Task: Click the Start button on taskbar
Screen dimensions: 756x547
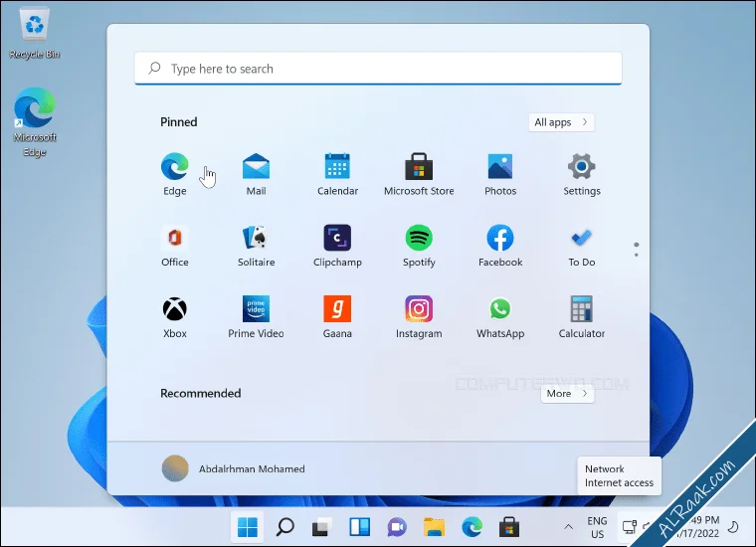Action: pyautogui.click(x=248, y=527)
